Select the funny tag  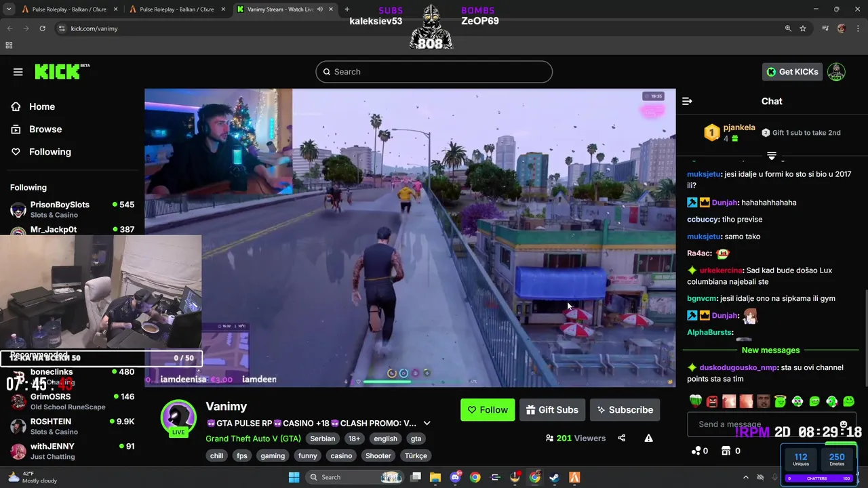(307, 455)
